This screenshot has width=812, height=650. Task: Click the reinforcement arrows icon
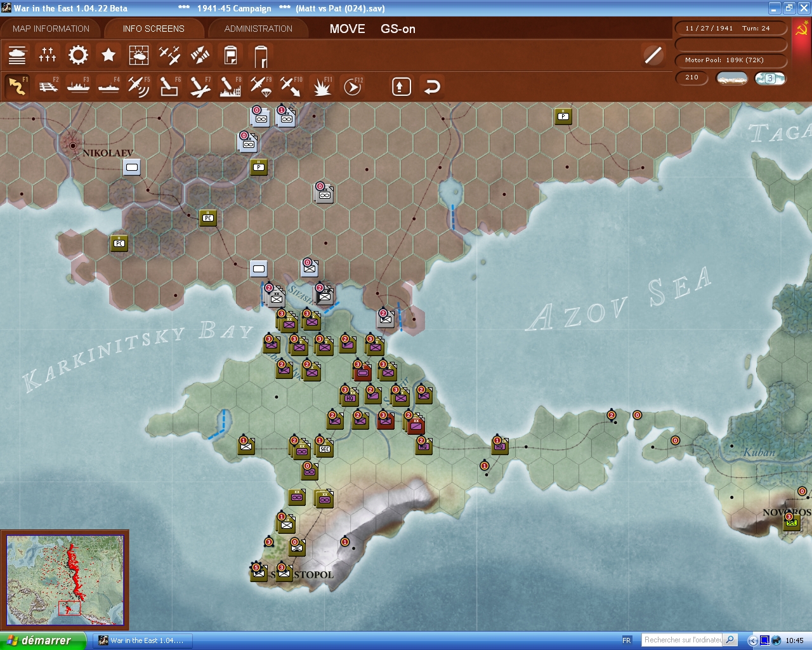pyautogui.click(x=200, y=55)
